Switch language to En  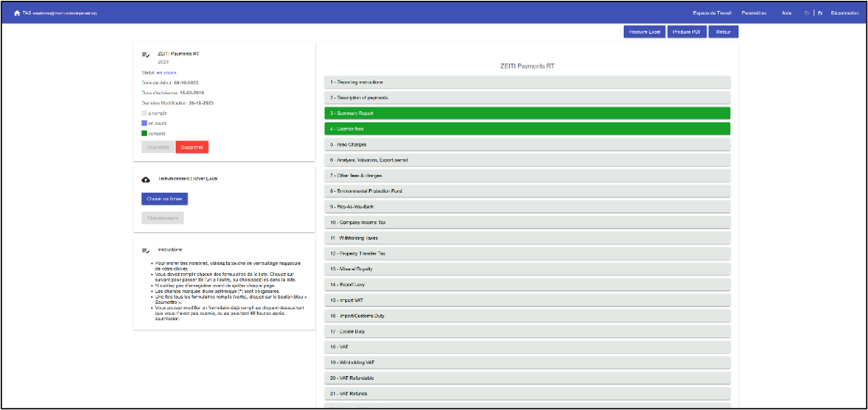(x=807, y=13)
